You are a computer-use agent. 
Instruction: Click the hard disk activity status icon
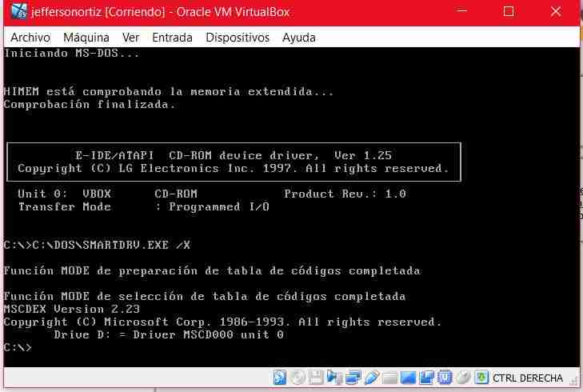[x=280, y=378]
